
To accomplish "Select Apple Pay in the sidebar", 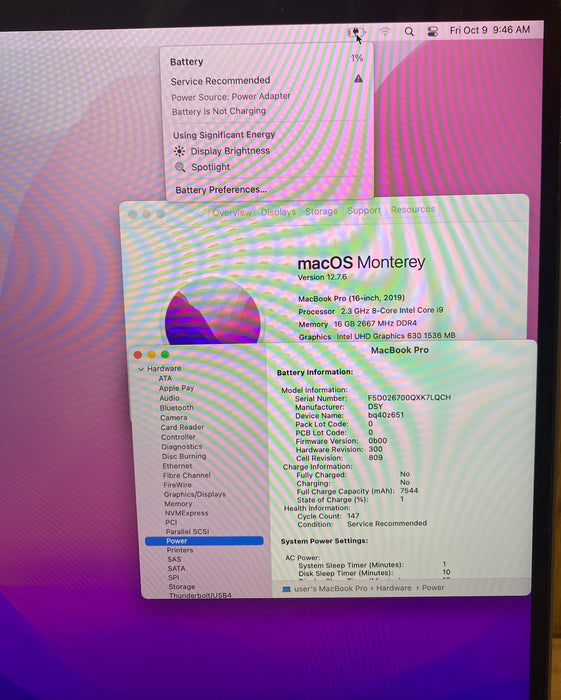I will (176, 388).
